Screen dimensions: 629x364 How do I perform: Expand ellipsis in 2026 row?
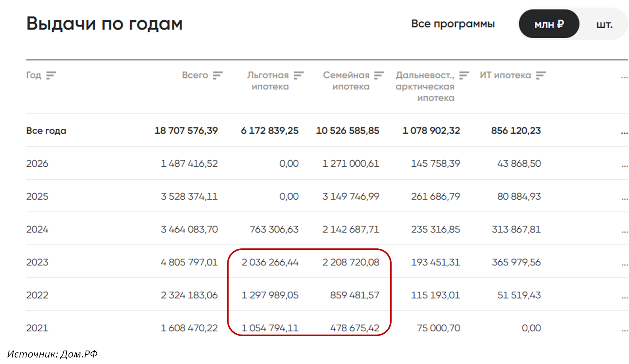624,166
